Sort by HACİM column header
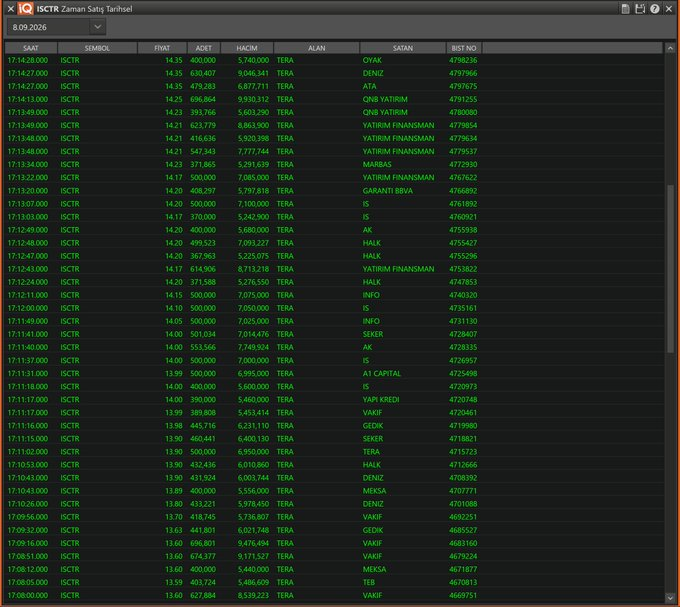 [x=247, y=48]
